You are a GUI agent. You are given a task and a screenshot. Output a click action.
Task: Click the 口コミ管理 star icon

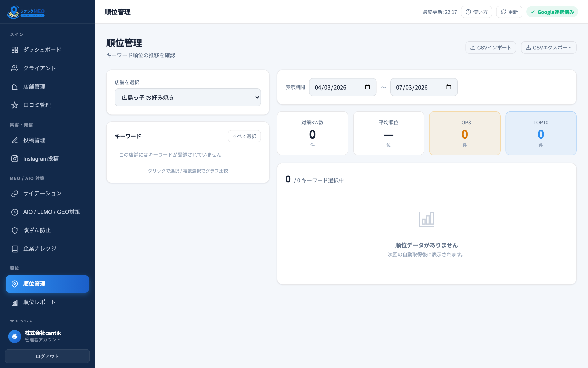point(14,105)
